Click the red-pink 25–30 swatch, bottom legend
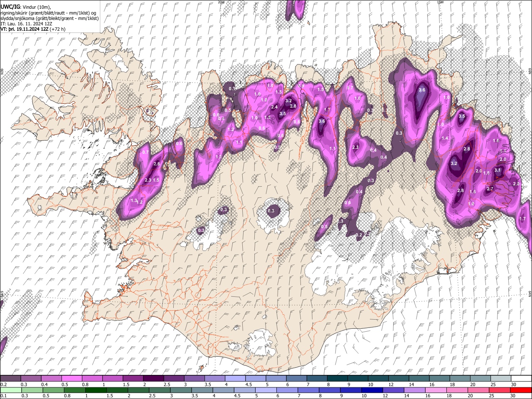The height and width of the screenshot is (399, 532). point(499,390)
